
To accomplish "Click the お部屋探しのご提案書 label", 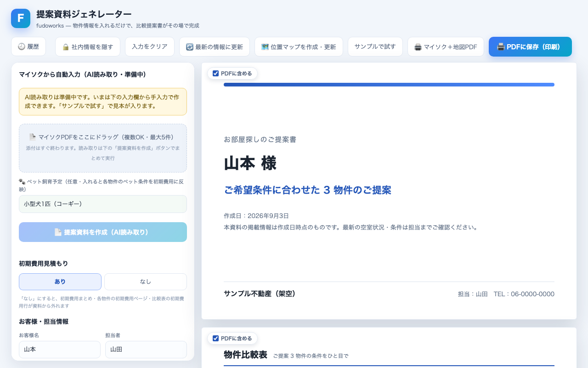I will [x=260, y=139].
